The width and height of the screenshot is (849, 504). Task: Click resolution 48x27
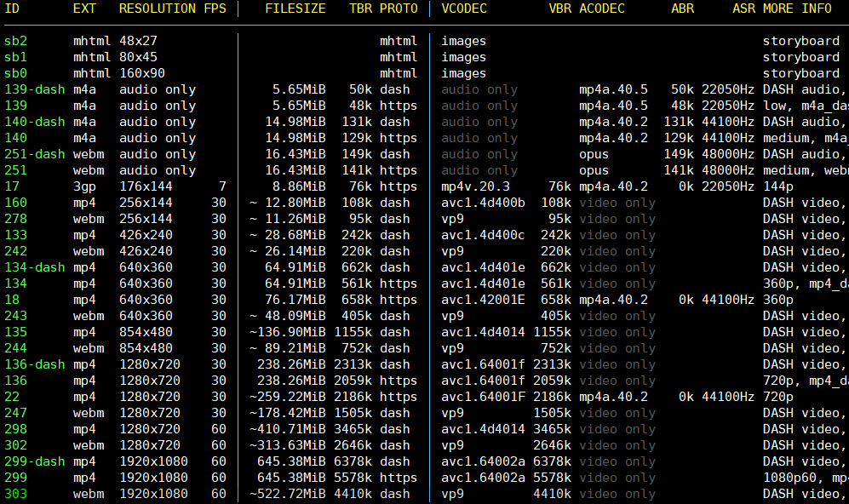pos(138,41)
